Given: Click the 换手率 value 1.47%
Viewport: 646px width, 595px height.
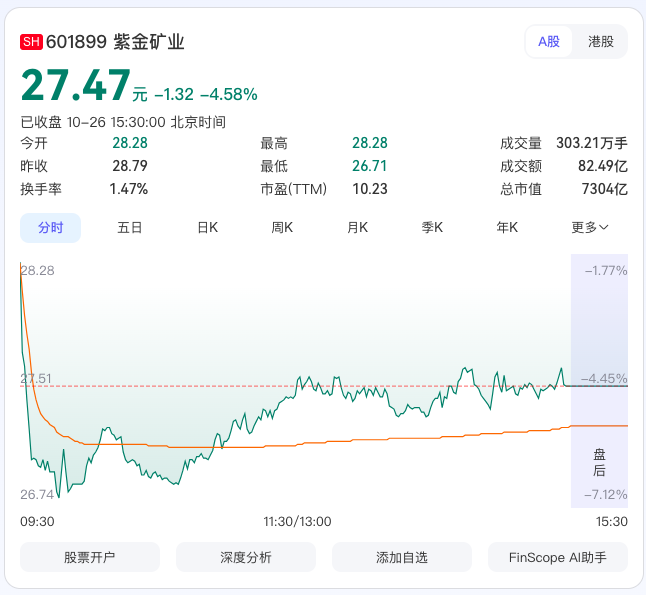Looking at the screenshot, I should pyautogui.click(x=129, y=189).
